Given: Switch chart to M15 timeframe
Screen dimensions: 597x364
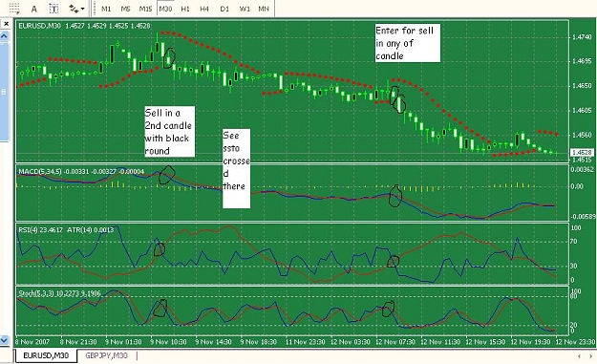Looking at the screenshot, I should coord(145,9).
